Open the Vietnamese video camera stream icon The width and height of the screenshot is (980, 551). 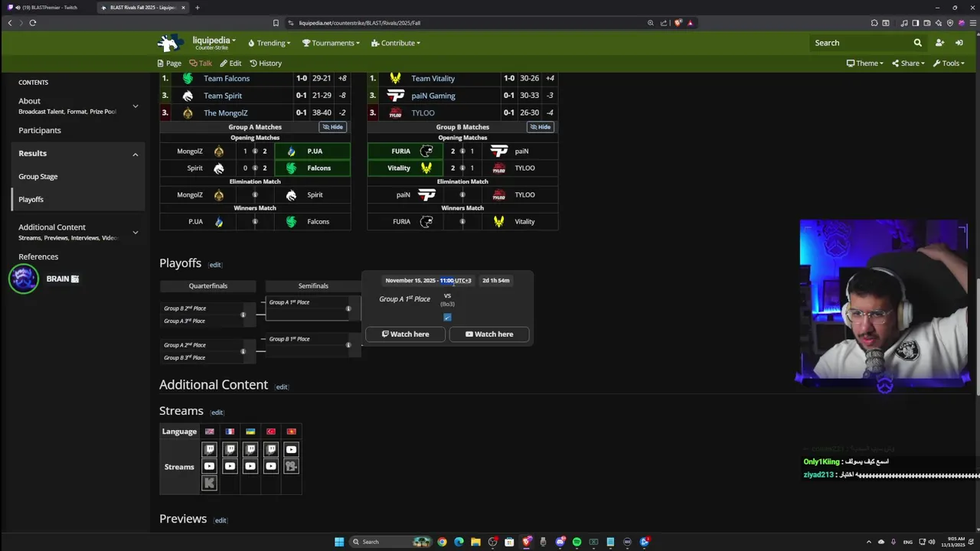point(291,466)
